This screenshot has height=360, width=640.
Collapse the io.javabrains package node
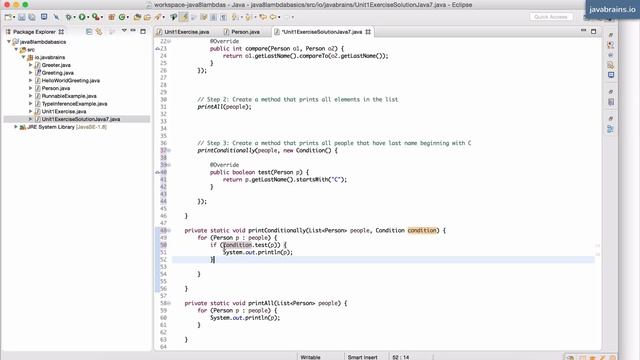(x=23, y=57)
